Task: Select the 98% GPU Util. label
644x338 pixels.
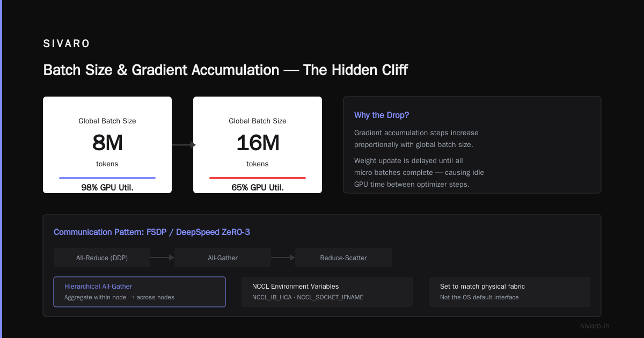Action: 107,187
